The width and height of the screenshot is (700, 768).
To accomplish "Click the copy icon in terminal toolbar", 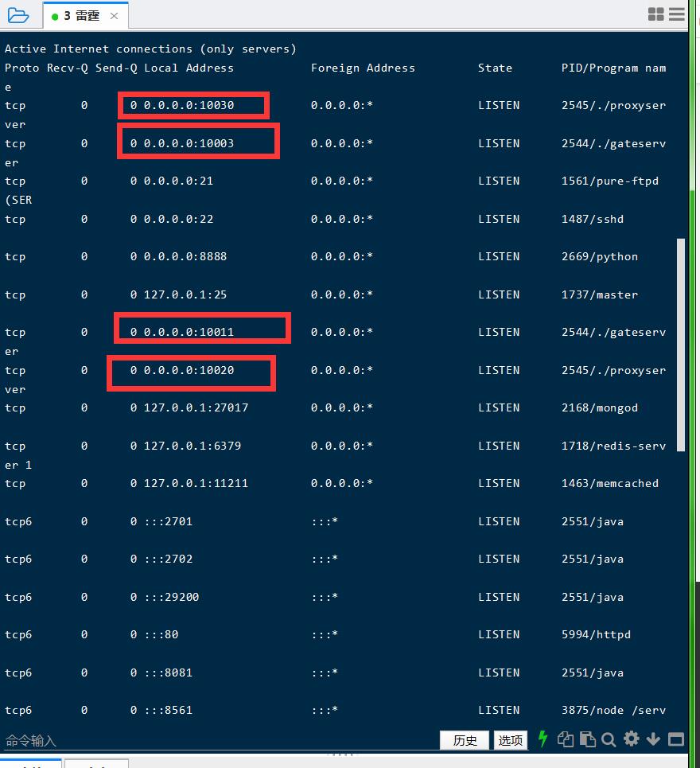I will point(566,739).
